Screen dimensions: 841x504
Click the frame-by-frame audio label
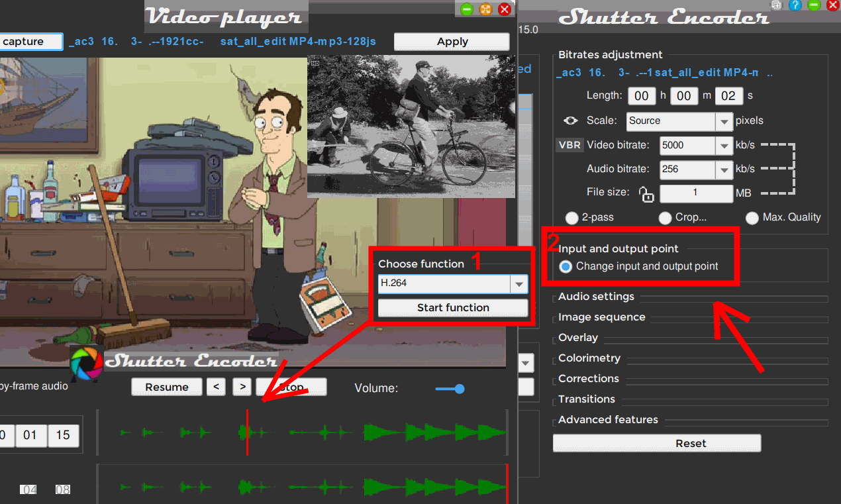click(x=34, y=385)
